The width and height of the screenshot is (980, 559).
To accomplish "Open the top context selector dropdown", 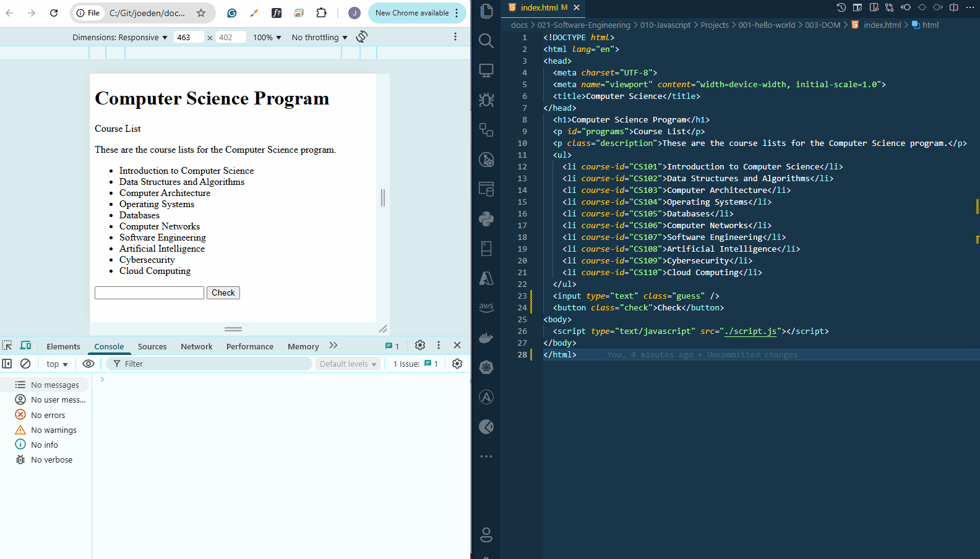I will click(57, 364).
